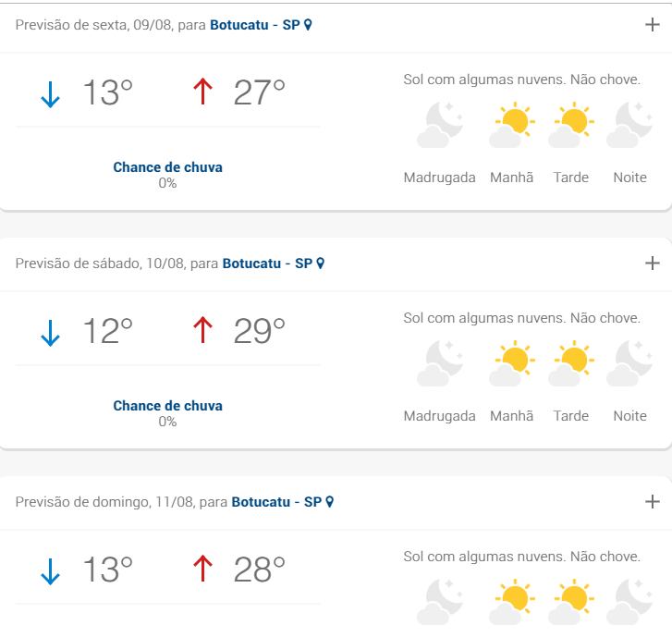
Task: Expand Sunday 11/08 forecast plus icon
Action: pos(653,501)
